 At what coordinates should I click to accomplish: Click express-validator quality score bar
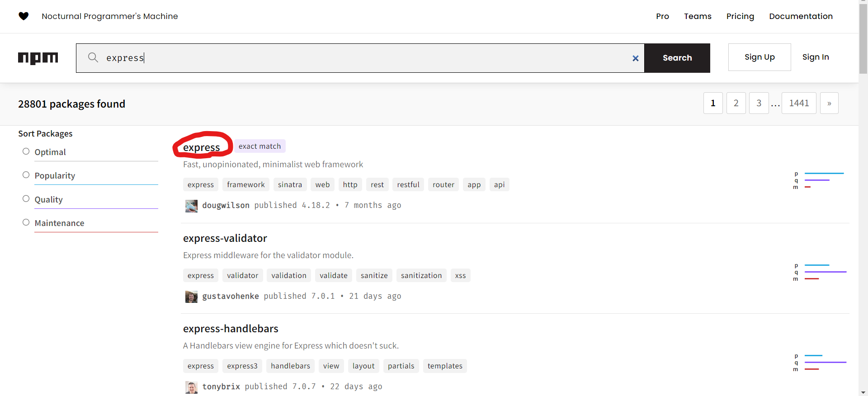[826, 272]
